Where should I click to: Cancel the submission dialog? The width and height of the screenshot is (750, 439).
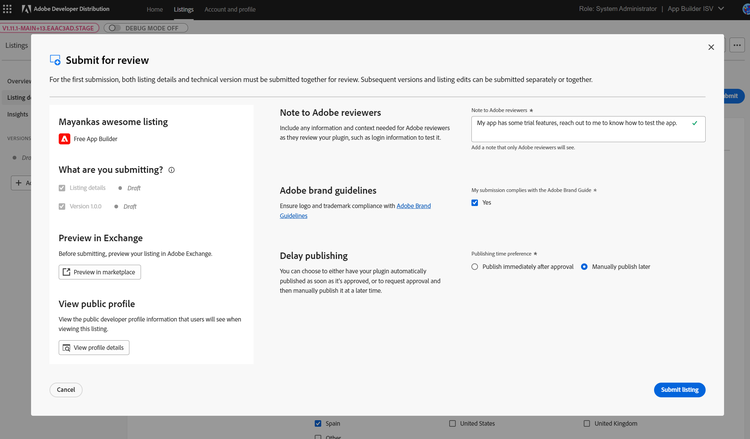point(66,390)
